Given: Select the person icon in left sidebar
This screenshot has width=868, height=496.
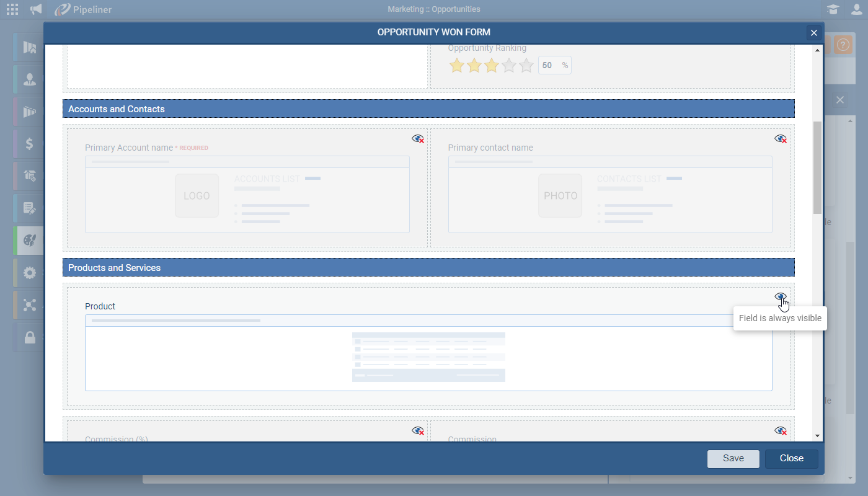Looking at the screenshot, I should [x=29, y=79].
